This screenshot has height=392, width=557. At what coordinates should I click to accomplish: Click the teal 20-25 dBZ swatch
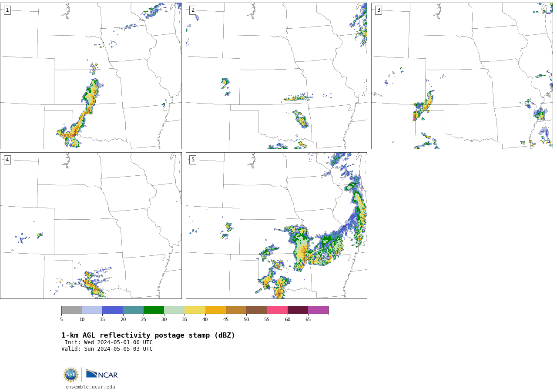click(133, 310)
